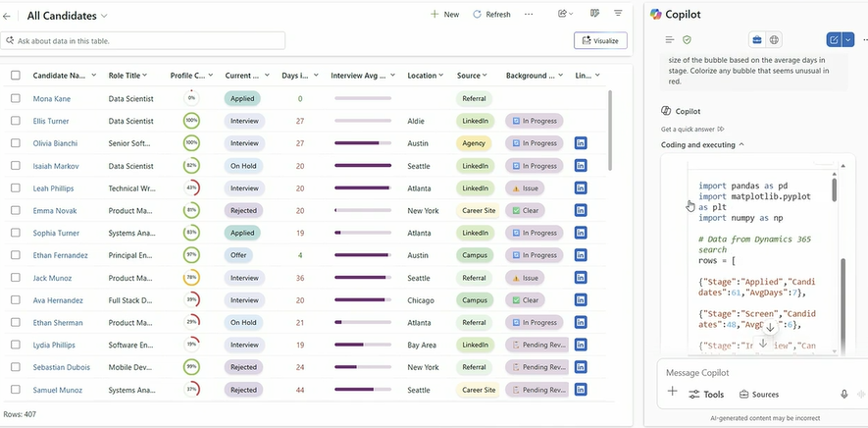The image size is (868, 428).
Task: Open the Location column header dropdown
Action: 441,76
